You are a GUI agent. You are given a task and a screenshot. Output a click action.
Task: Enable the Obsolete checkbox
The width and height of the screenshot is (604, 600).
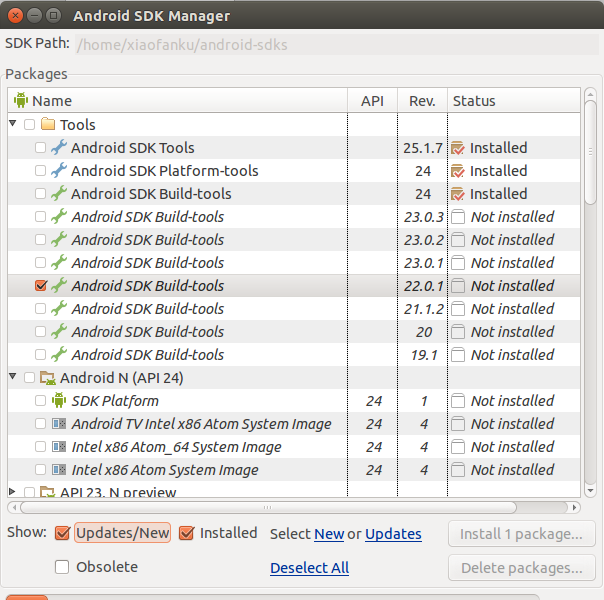click(62, 567)
